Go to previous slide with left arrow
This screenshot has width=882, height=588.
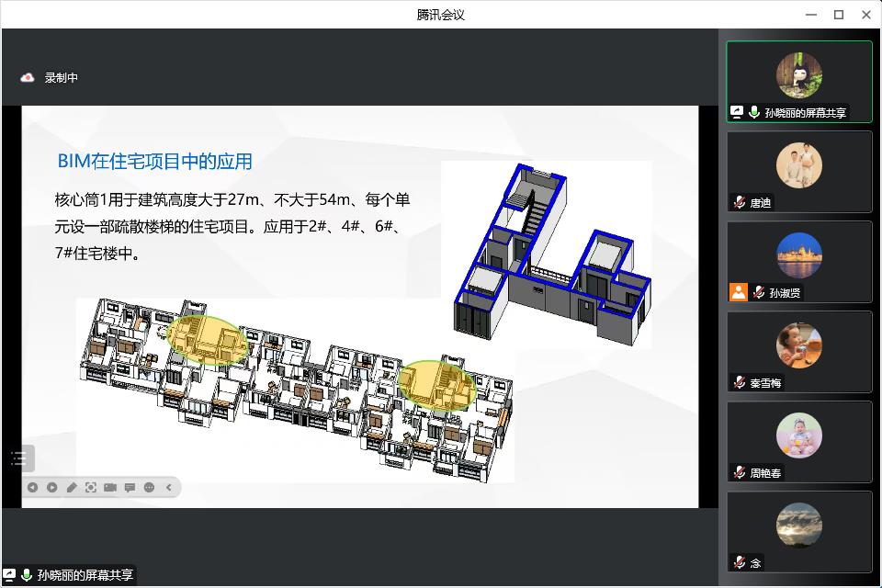tap(32, 487)
